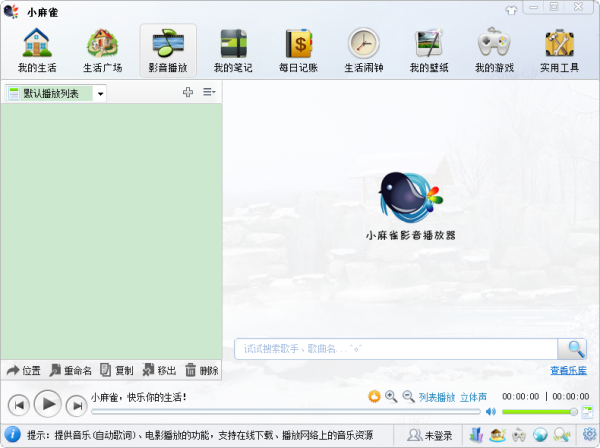
Task: Open the house icon in status bar
Action: tap(497, 435)
